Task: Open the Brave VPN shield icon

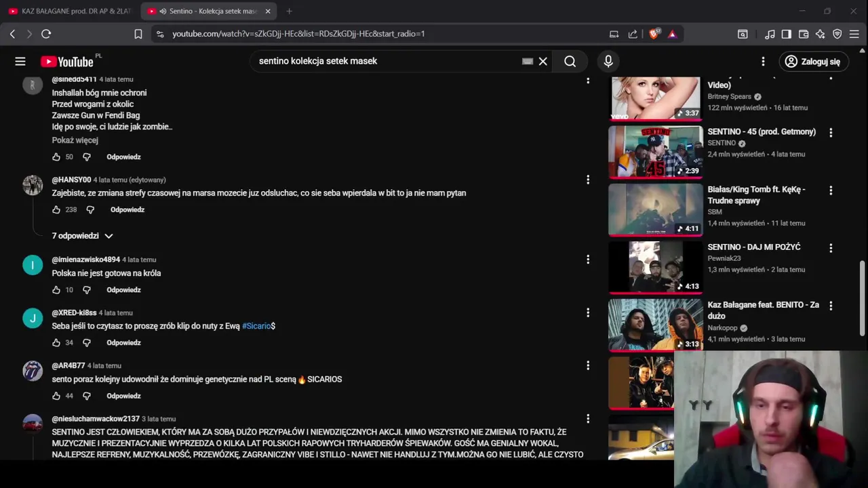Action: tap(837, 34)
